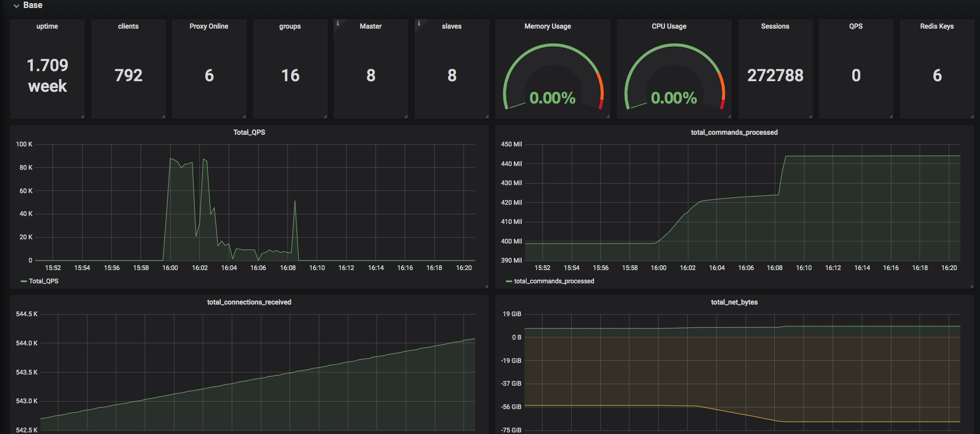Click the 450 Mil axis label
The height and width of the screenshot is (434, 980).
click(511, 144)
